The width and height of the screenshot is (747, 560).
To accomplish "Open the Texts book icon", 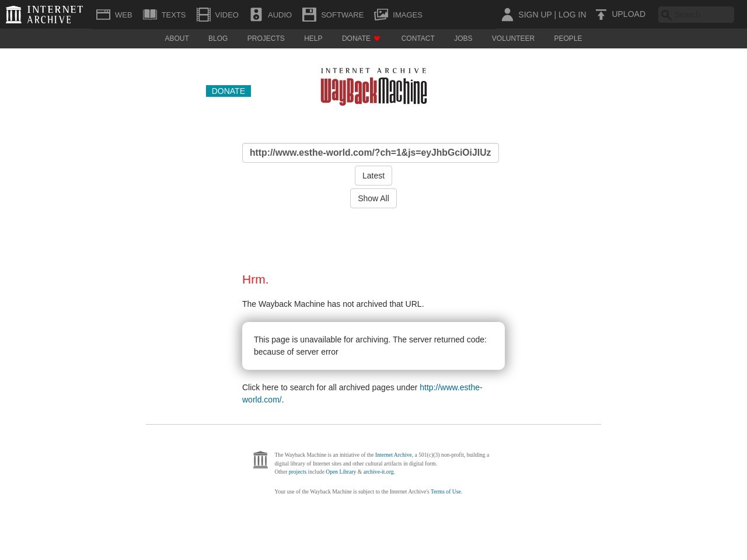I will coord(150,15).
